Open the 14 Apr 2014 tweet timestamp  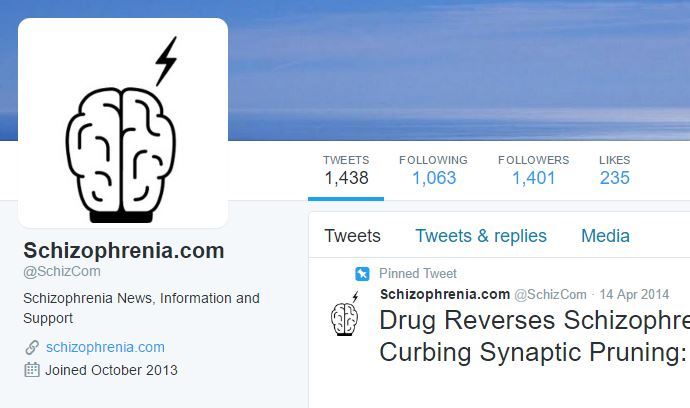pyautogui.click(x=634, y=294)
